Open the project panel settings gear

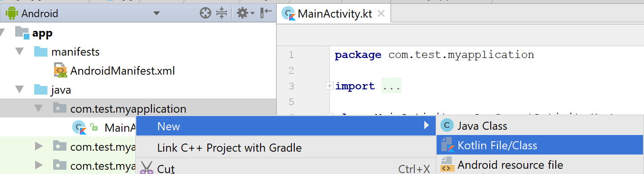pyautogui.click(x=246, y=13)
